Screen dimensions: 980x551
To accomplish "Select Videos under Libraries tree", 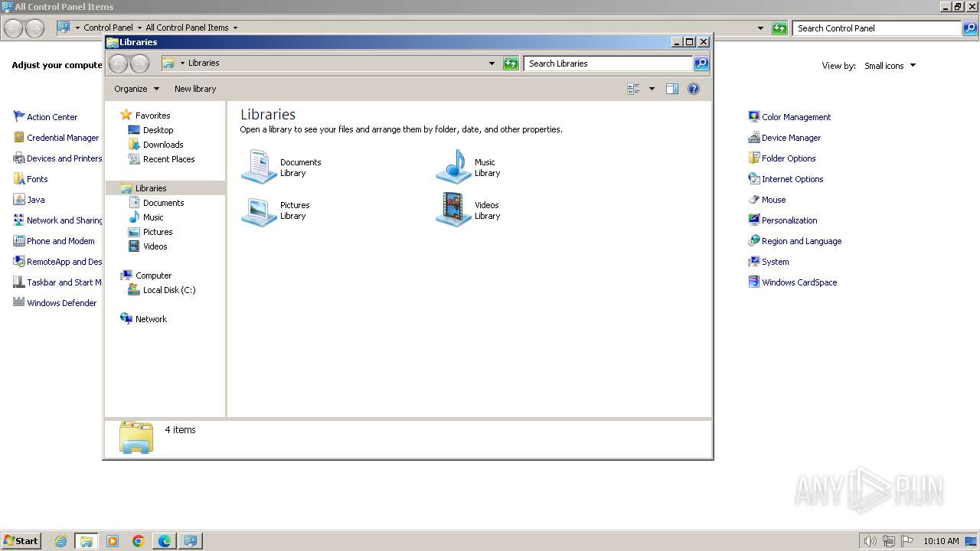I will [155, 246].
